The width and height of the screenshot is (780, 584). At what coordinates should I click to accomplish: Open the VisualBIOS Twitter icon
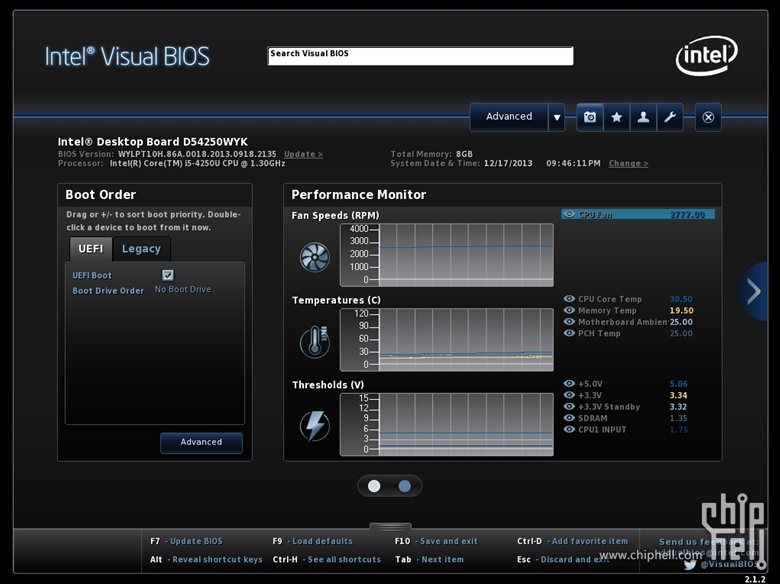pos(690,565)
